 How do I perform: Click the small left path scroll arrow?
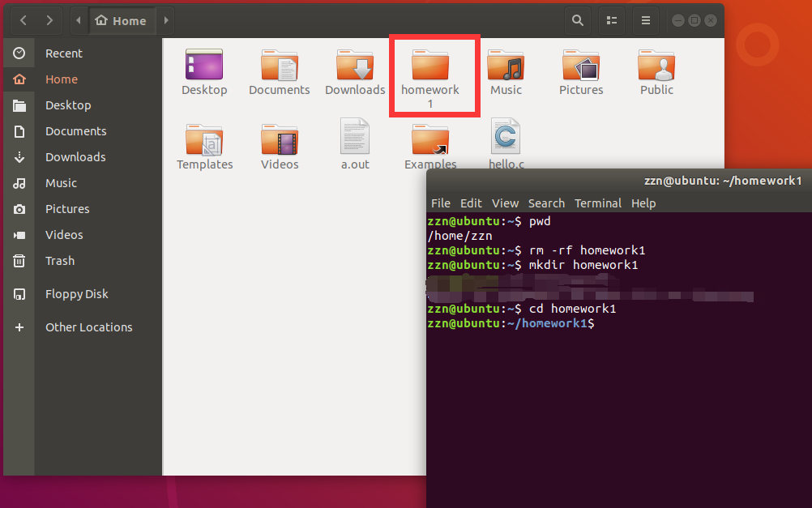[79, 21]
